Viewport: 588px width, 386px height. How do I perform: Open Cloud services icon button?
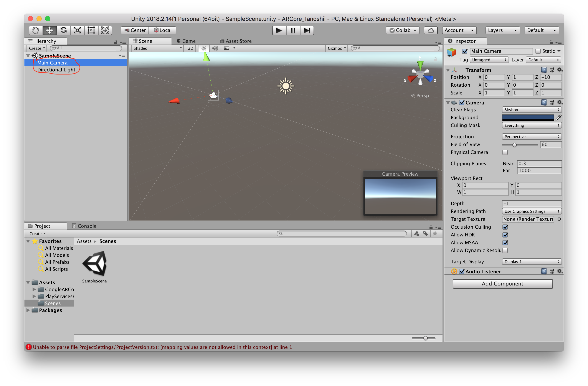coord(431,30)
